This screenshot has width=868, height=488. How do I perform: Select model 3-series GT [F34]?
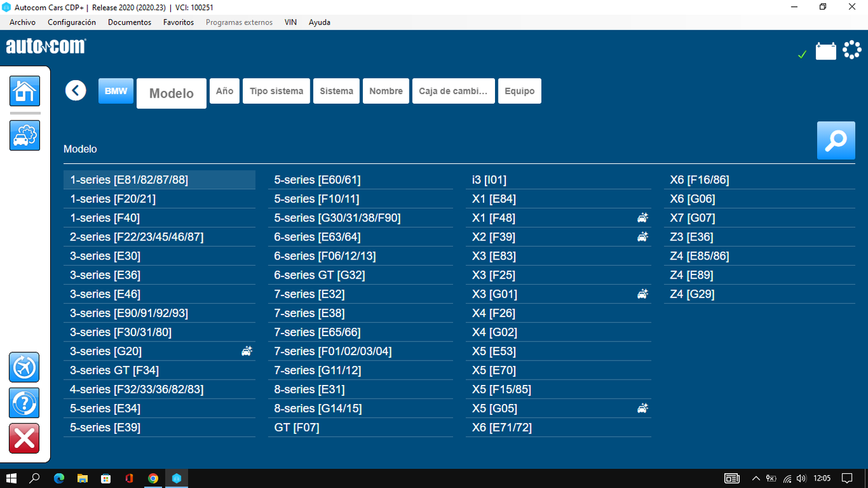[x=159, y=370]
